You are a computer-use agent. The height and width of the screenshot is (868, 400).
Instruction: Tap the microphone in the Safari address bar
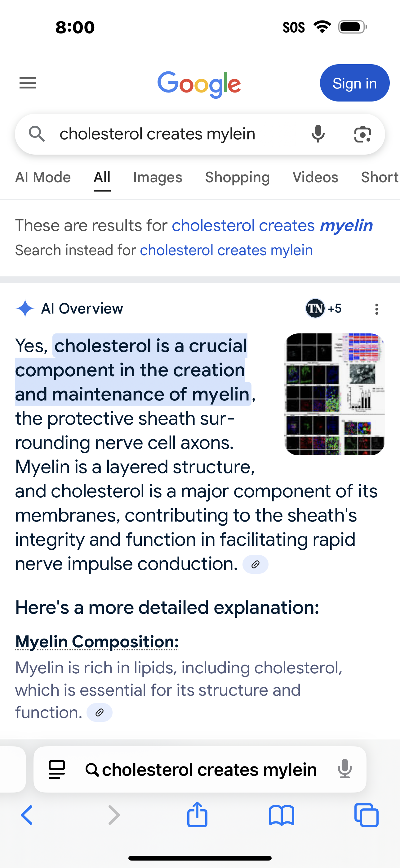coord(344,770)
